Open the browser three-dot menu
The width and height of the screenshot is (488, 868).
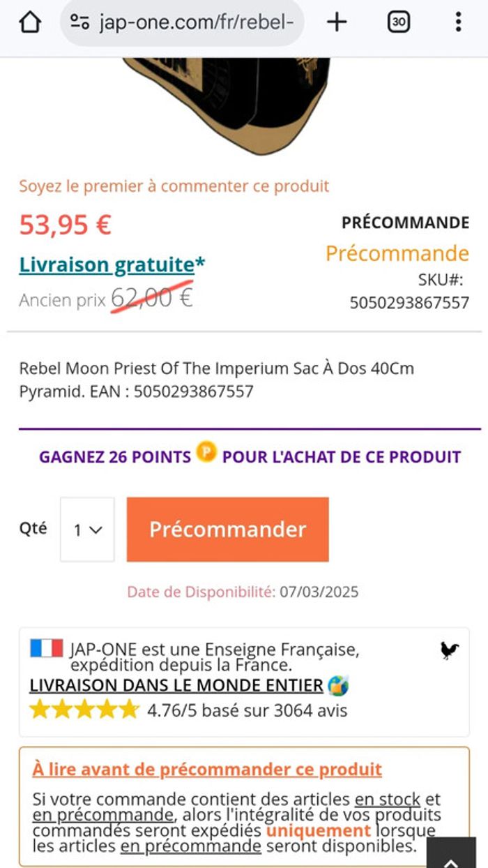click(458, 21)
